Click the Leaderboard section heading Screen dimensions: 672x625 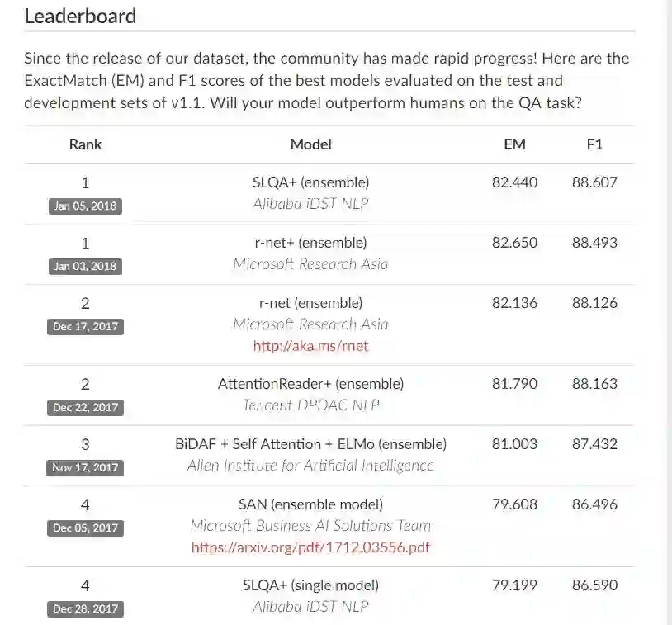point(80,16)
